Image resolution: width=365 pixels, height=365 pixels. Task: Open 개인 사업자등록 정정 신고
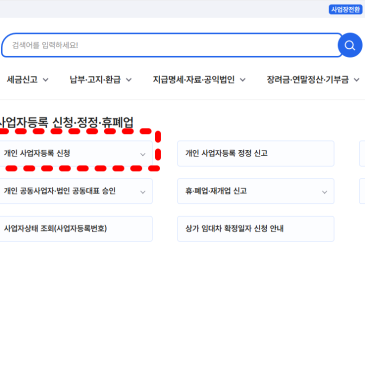(x=256, y=153)
